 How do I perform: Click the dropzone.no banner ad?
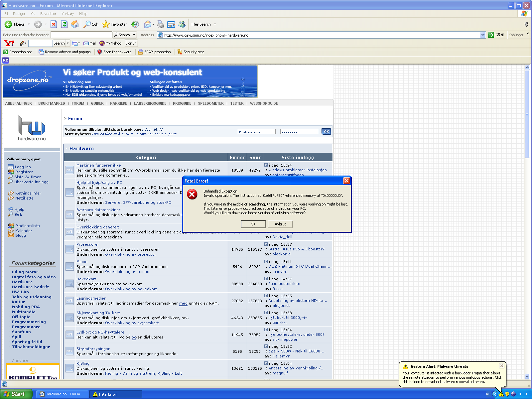[x=130, y=81]
